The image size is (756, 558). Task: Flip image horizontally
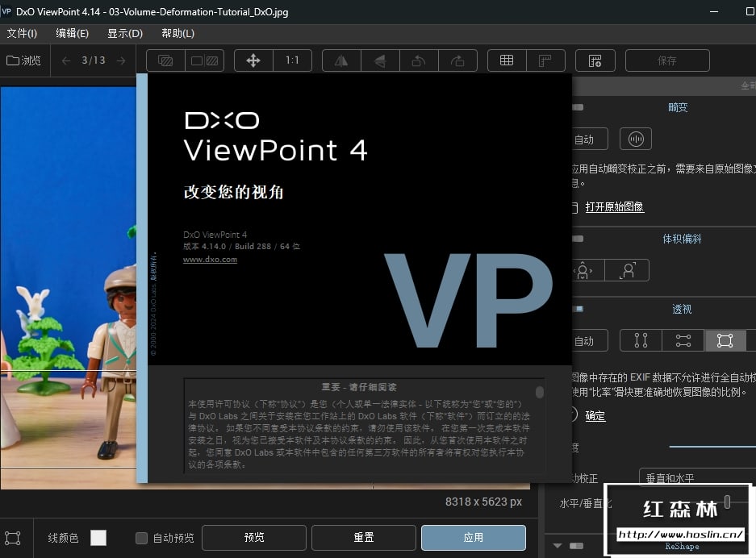pyautogui.click(x=341, y=60)
